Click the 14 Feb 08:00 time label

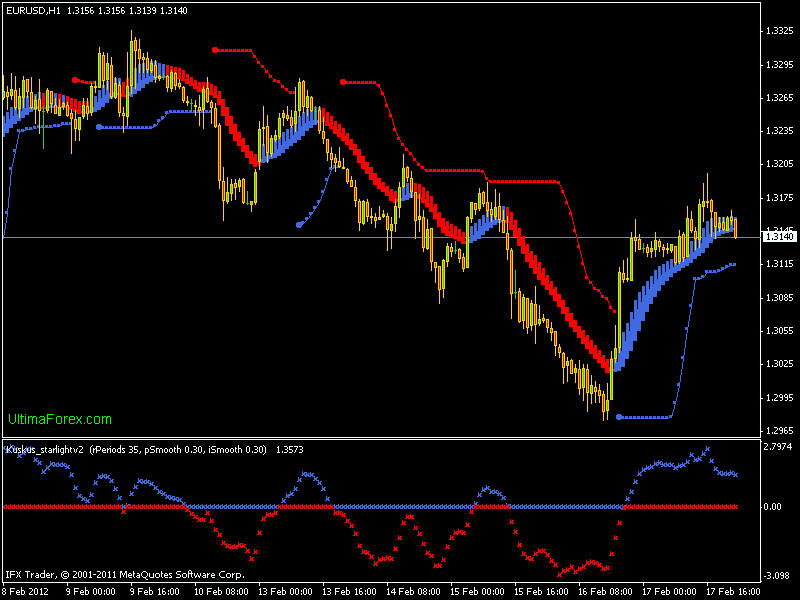point(413,592)
